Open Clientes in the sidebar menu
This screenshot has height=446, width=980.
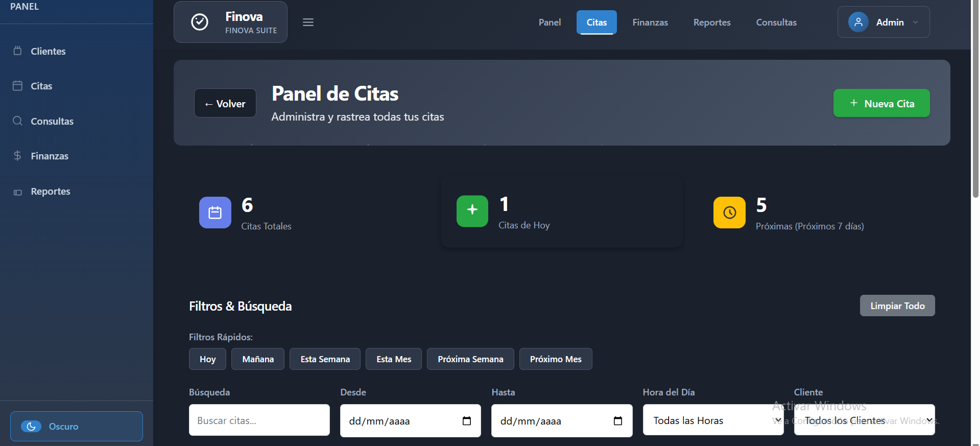(48, 51)
